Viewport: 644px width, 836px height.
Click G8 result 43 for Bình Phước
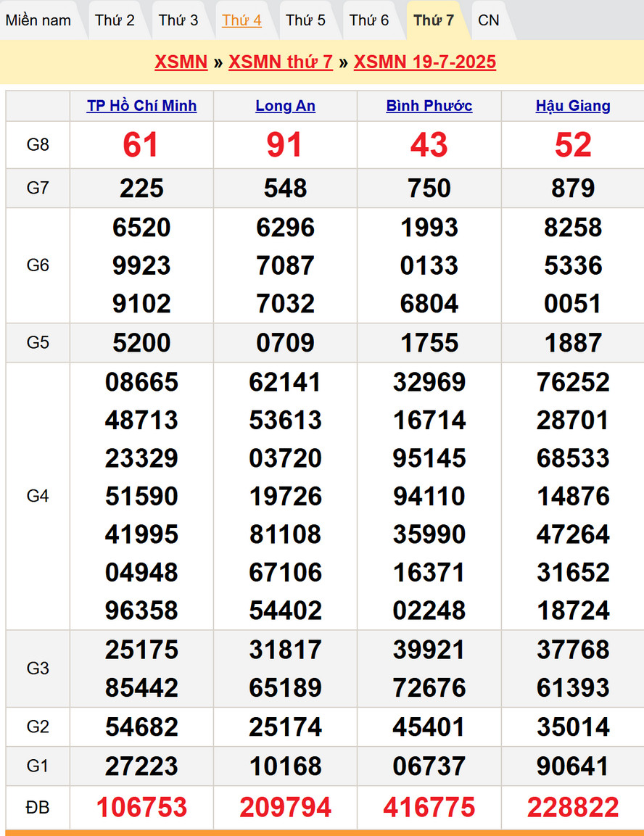(429, 145)
